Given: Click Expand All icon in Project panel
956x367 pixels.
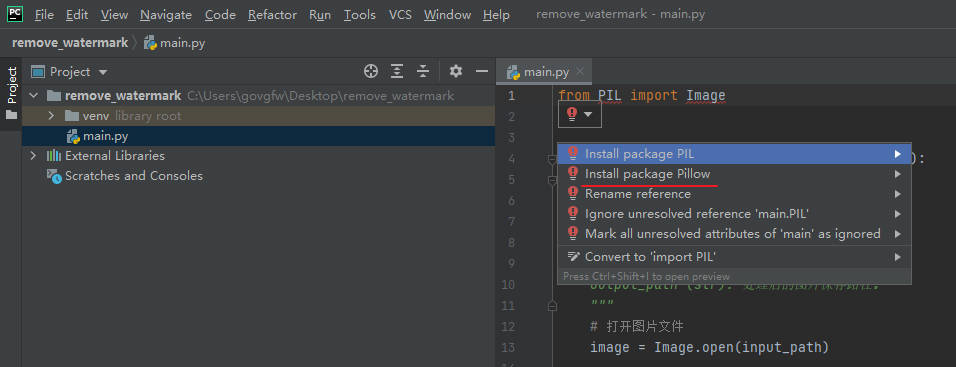Looking at the screenshot, I should [397, 71].
